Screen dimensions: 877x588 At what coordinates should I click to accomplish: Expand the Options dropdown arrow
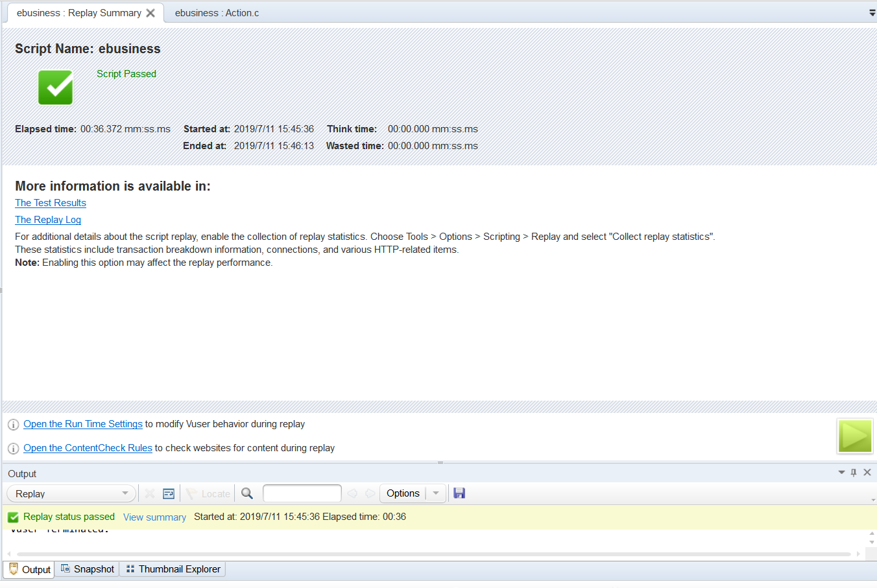coord(436,493)
